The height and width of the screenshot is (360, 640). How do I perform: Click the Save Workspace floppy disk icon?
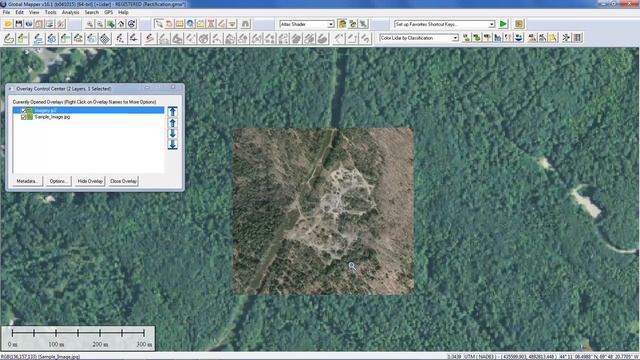[x=18, y=24]
